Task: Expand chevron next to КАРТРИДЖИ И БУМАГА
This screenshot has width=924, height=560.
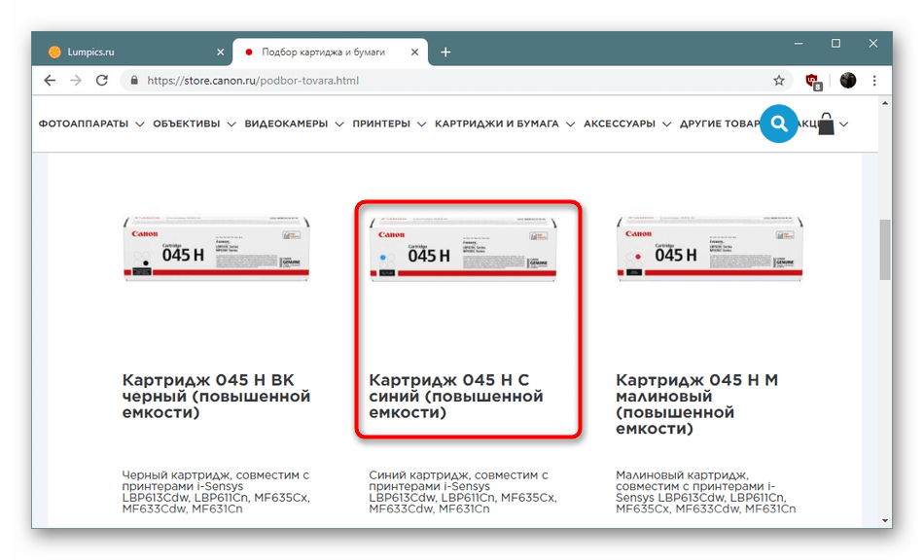Action: [x=570, y=124]
